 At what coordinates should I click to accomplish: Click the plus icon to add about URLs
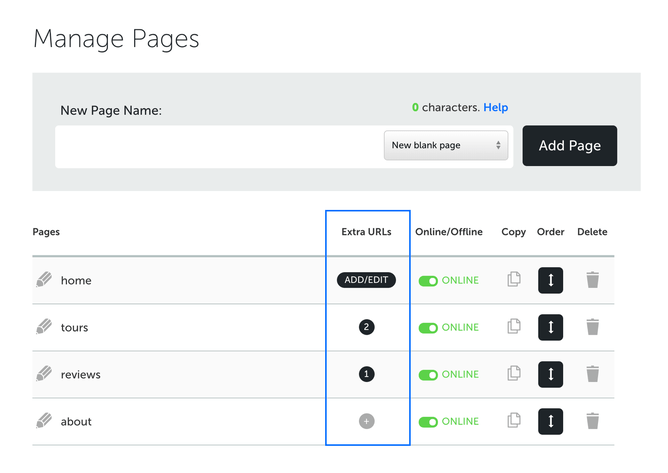tap(366, 421)
